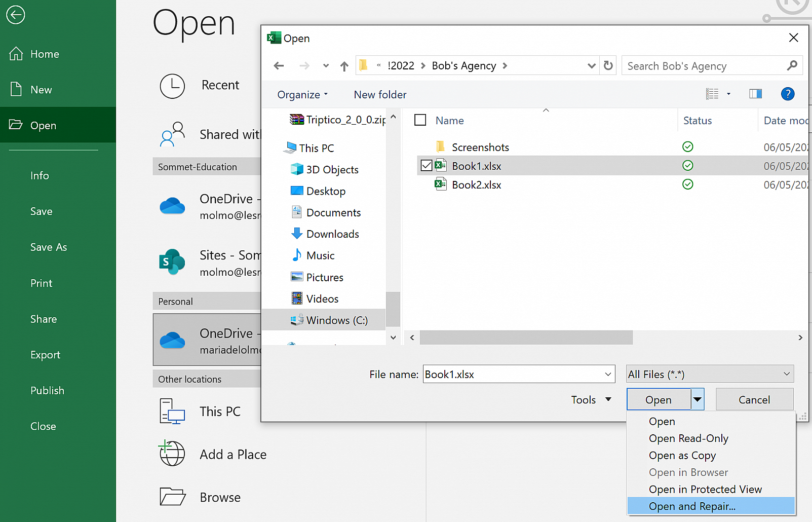
Task: Expand the address bar history dropdown
Action: pos(591,66)
